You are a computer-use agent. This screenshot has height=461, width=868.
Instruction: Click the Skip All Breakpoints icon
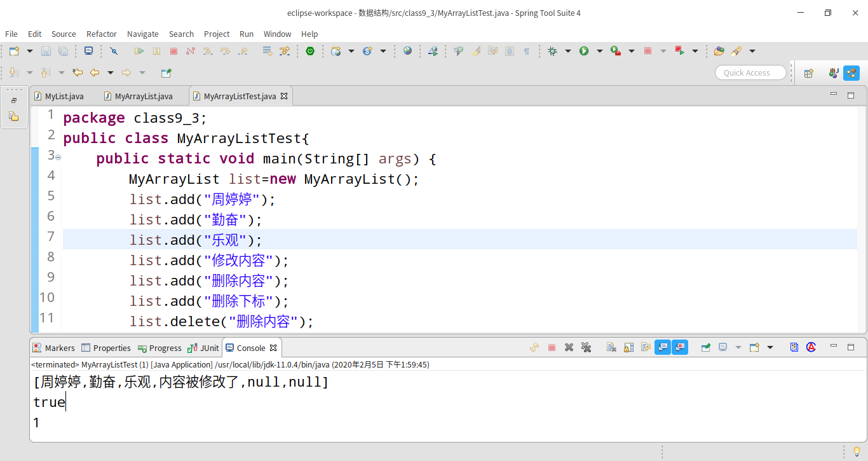114,51
